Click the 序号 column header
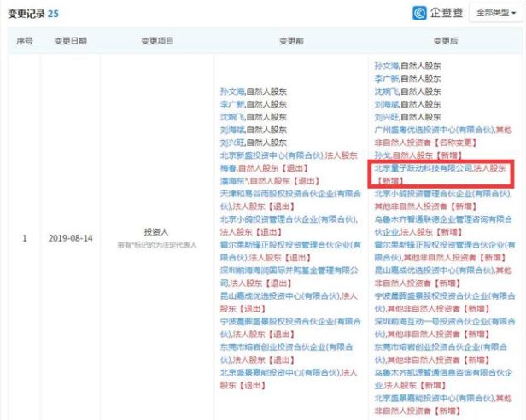The image size is (526, 420). (x=25, y=41)
